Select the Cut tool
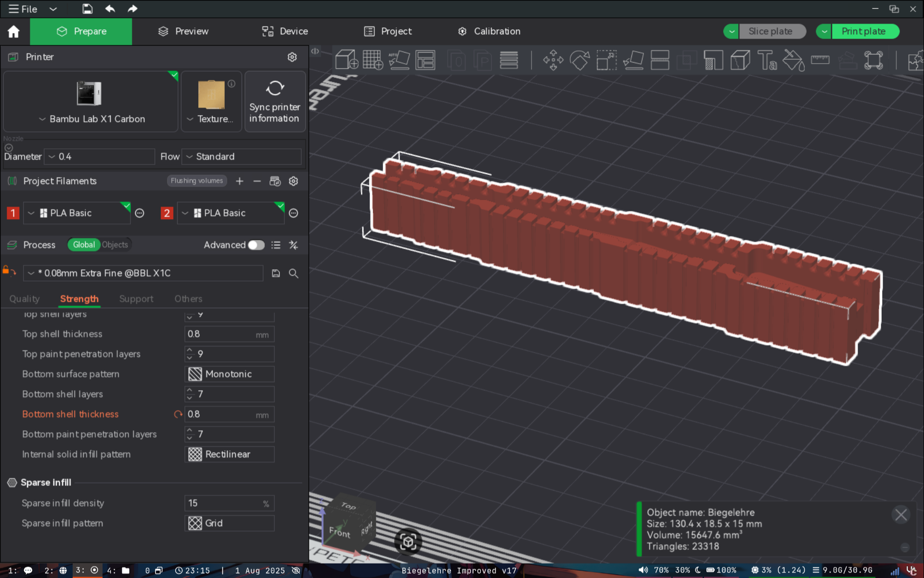Viewport: 924px width, 578px height. point(660,60)
